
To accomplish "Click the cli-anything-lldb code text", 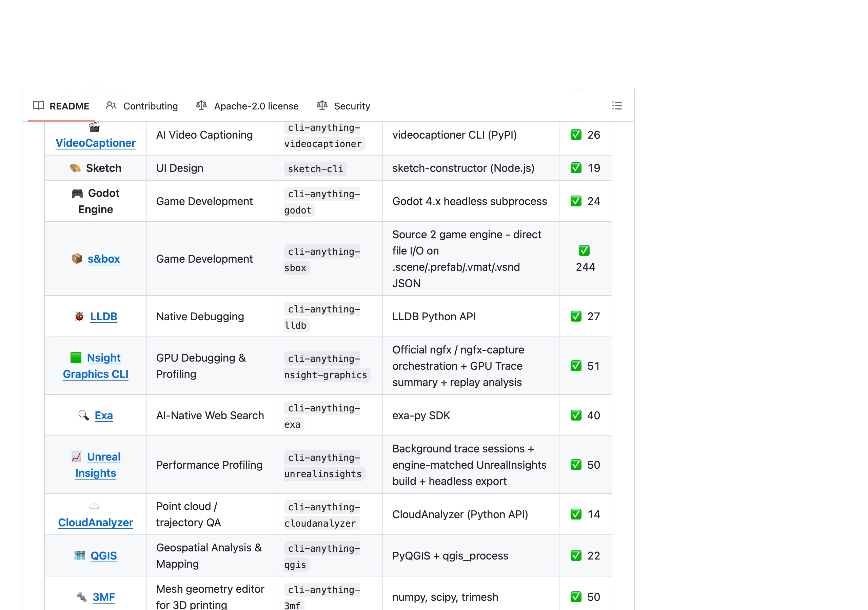I will tap(322, 317).
